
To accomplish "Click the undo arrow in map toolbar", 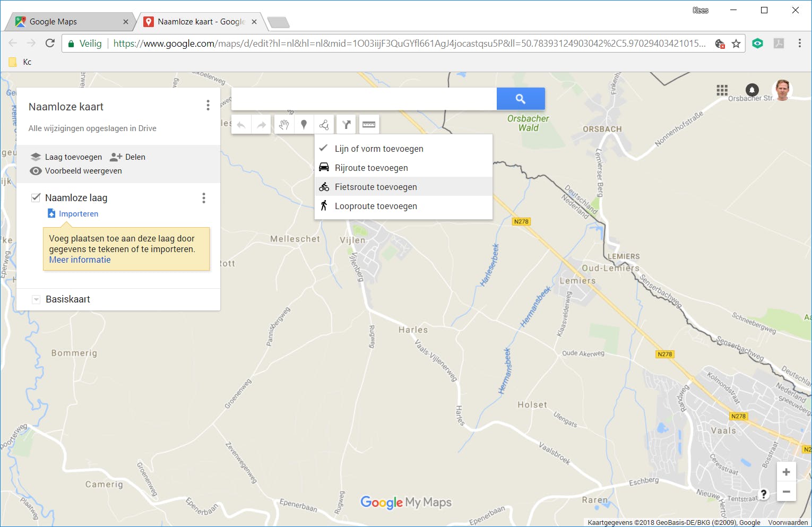I will click(x=241, y=125).
